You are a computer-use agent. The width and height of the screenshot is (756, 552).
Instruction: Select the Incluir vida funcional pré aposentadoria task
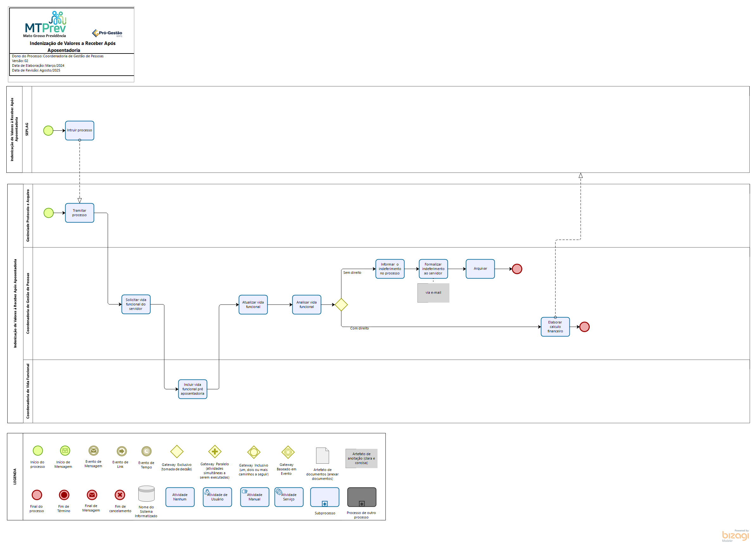point(193,389)
